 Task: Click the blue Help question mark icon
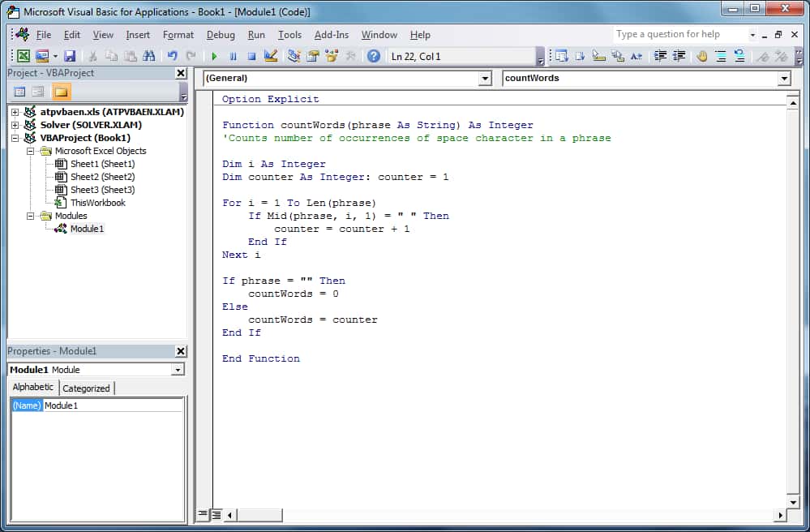point(373,56)
